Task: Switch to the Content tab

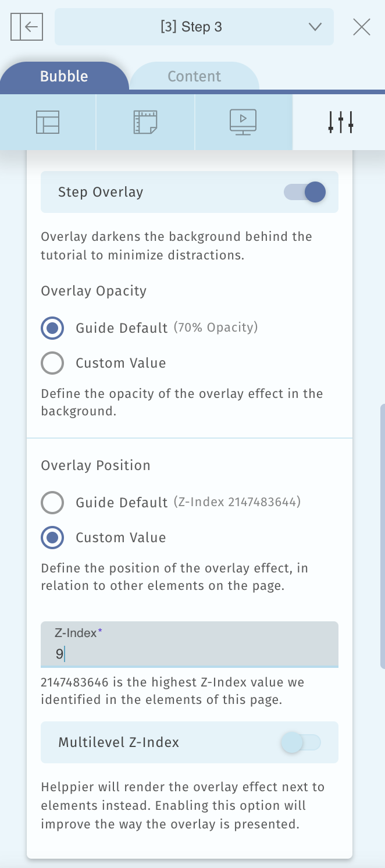Action: 194,77
